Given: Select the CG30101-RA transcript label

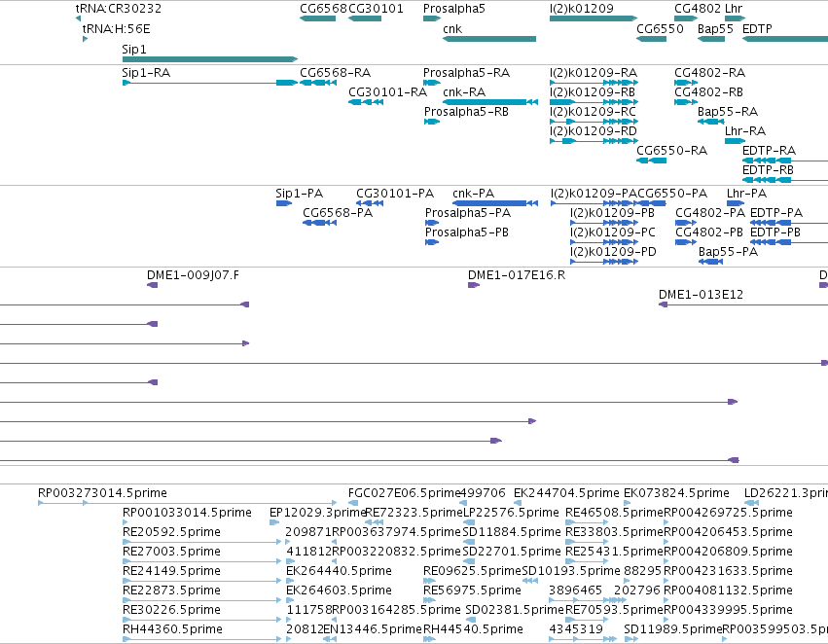Looking at the screenshot, I should click(x=387, y=92).
